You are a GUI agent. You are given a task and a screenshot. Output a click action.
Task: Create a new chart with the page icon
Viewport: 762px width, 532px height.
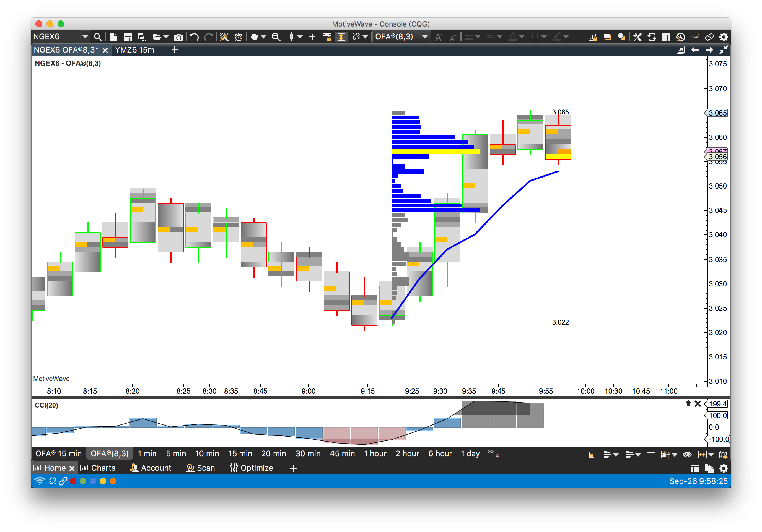click(x=113, y=37)
